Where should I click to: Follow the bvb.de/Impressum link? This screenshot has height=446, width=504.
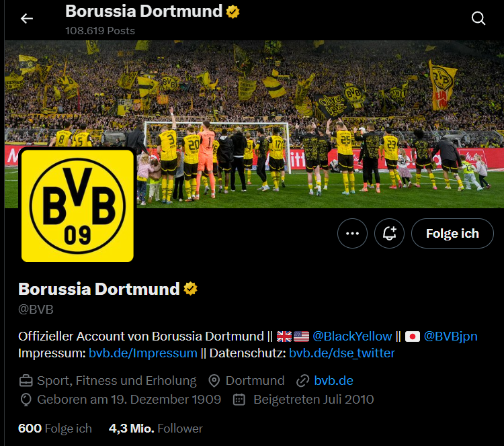143,353
